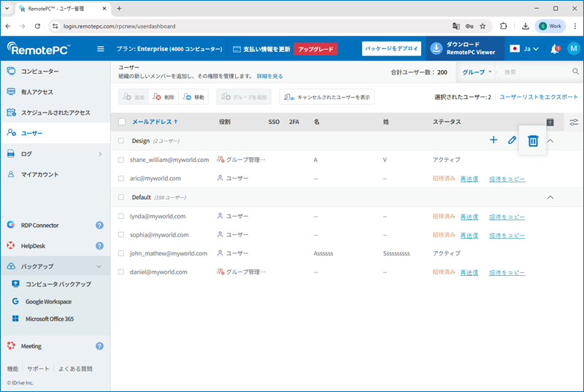
Task: Click キャンセルされたユーザーを表示 button
Action: pos(326,97)
